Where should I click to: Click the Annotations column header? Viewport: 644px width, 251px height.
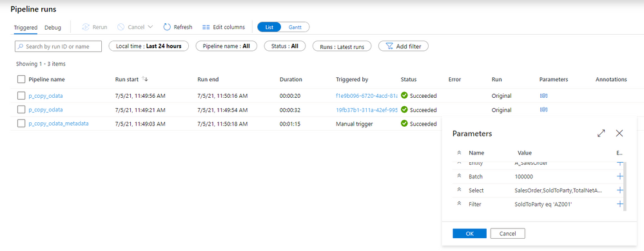[x=611, y=79]
